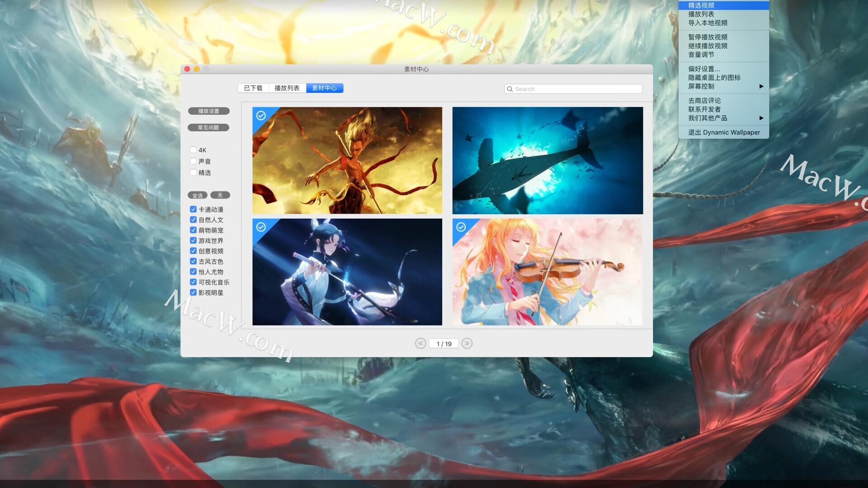Switch to the 播放列表 tab

(287, 88)
